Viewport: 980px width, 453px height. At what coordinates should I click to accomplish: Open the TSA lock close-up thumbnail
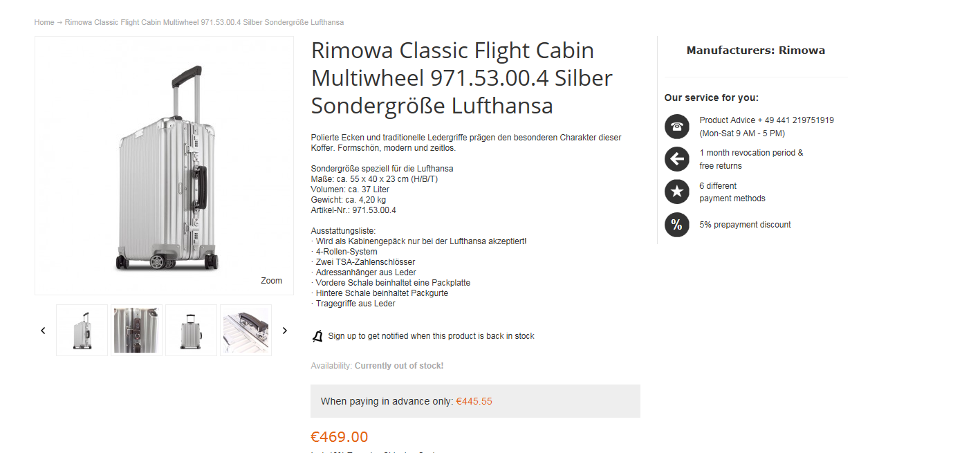pos(136,330)
